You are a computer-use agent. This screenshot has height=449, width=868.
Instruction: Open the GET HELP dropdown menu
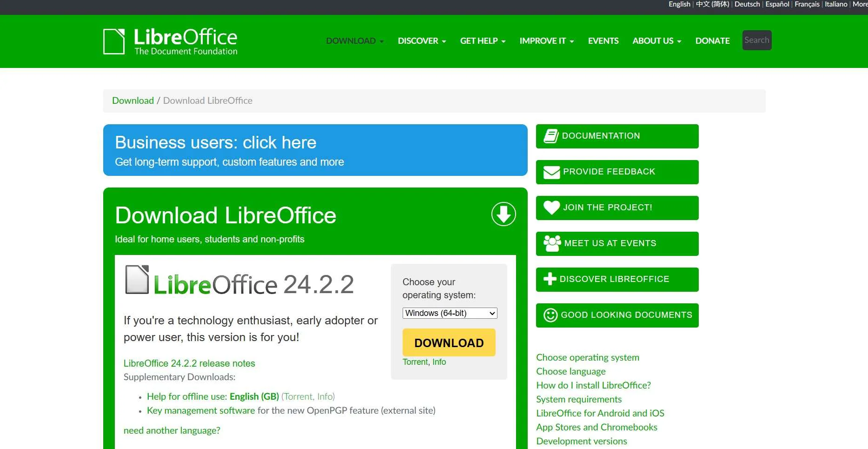point(483,41)
